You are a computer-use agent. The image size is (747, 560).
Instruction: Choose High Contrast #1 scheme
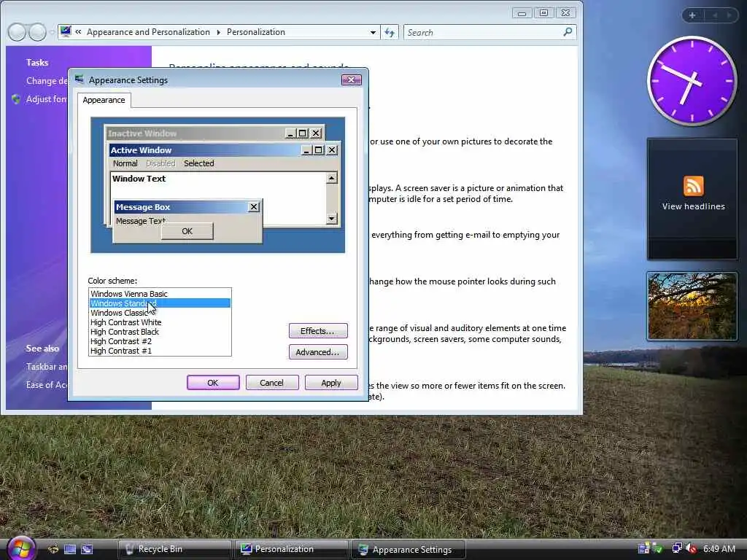coord(160,351)
